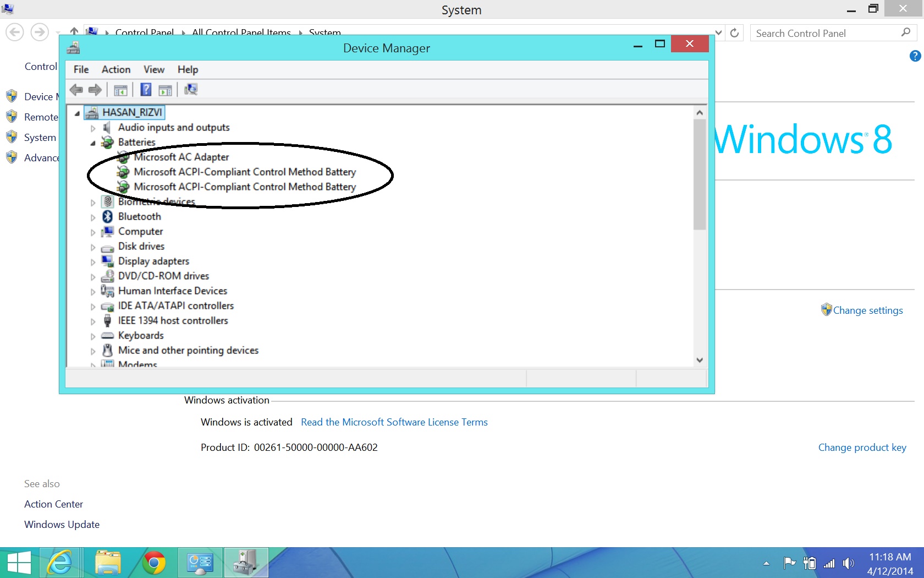Click the blue help question mark in System window

pos(915,56)
